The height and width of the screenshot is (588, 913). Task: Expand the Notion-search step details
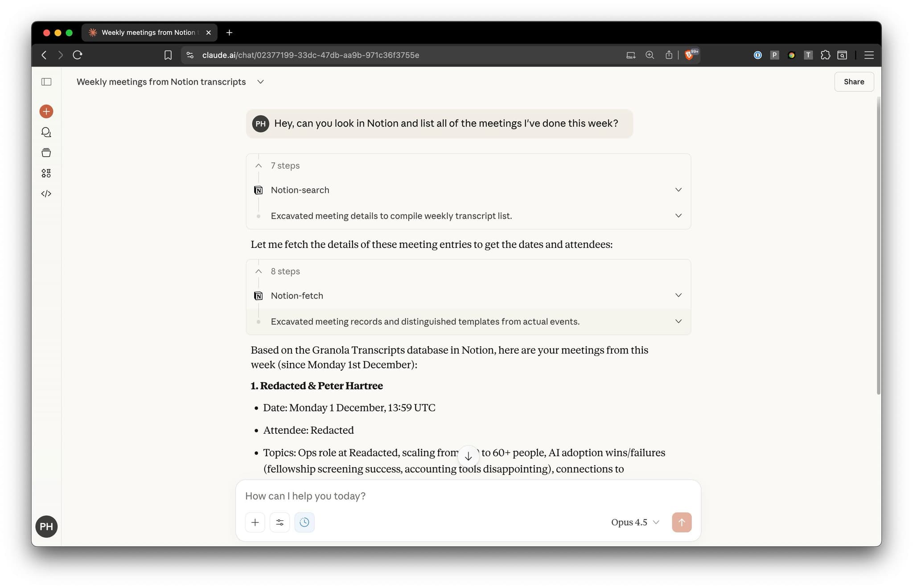[678, 190]
